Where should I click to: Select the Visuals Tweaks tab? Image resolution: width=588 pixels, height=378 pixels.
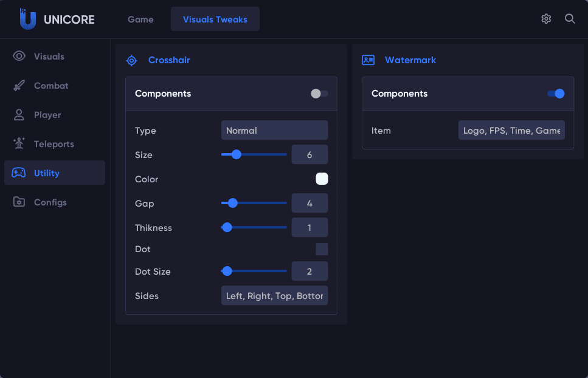[215, 19]
